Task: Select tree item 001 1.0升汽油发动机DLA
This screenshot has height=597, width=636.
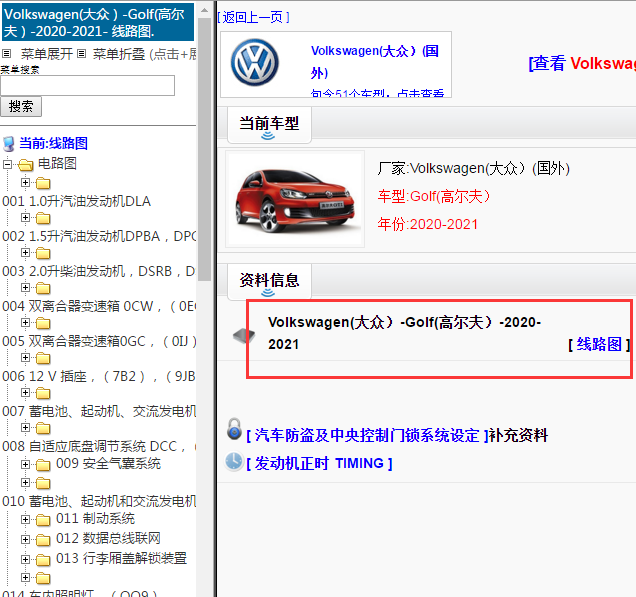Action: click(x=77, y=201)
